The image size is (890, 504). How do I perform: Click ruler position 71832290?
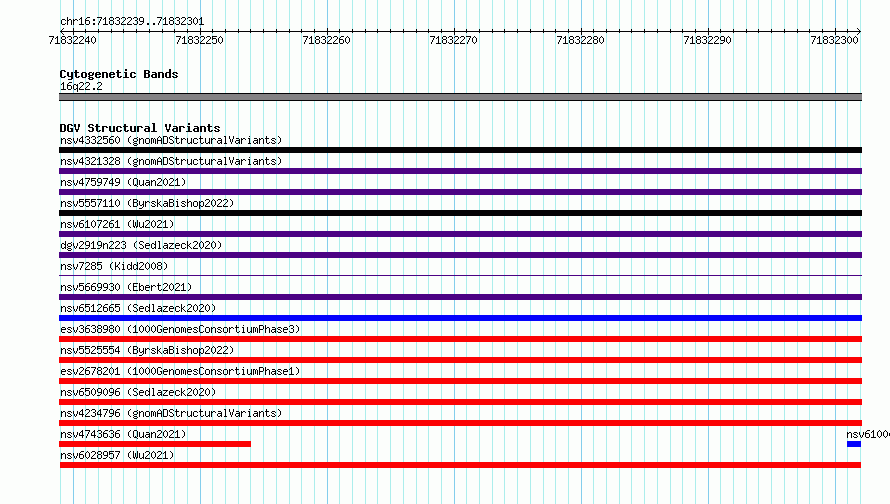point(707,40)
